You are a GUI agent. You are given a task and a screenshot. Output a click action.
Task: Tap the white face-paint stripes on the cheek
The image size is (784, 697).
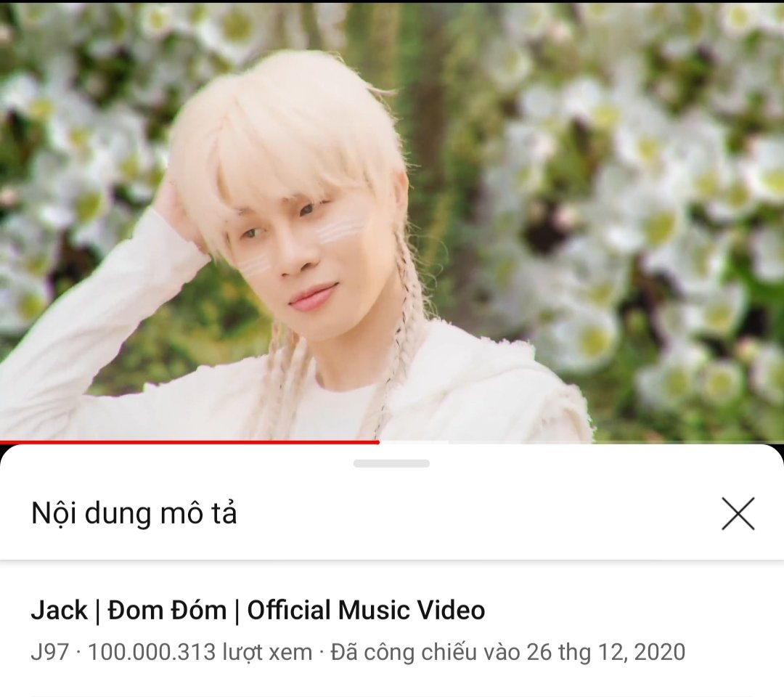tap(341, 230)
